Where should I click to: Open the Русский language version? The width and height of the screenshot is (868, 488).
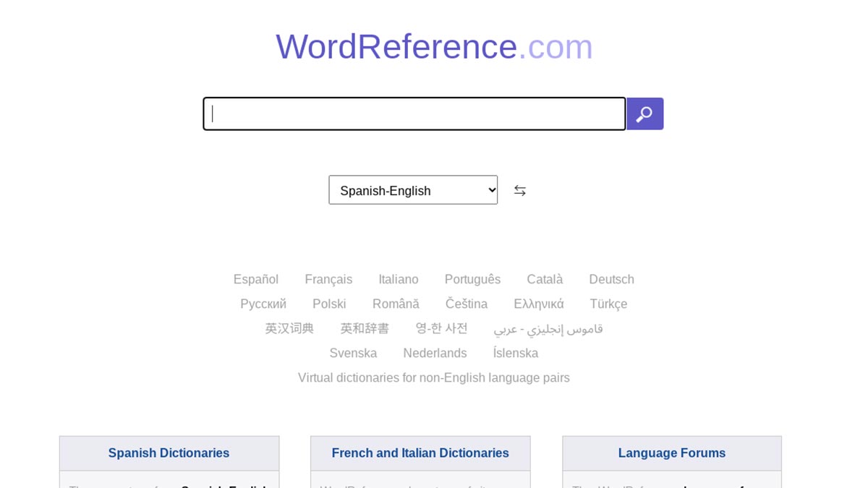(x=263, y=304)
